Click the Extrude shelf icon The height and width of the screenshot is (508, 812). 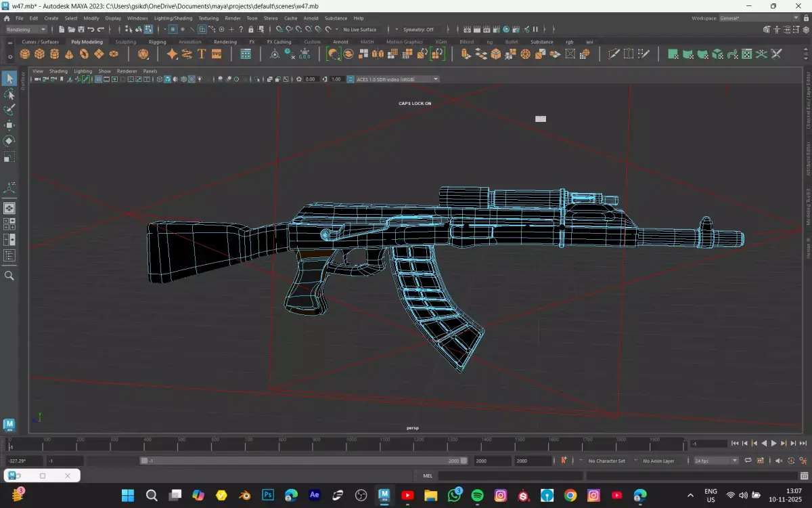click(x=466, y=54)
